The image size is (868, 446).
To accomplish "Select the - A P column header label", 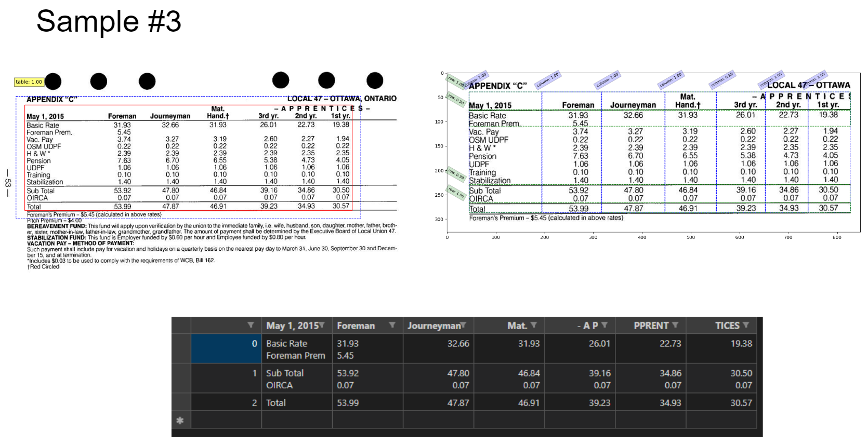I will pos(587,326).
